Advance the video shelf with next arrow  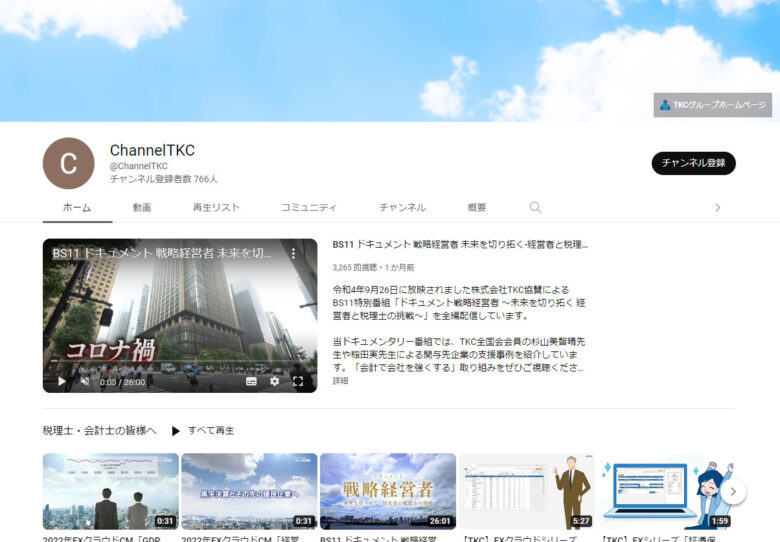coord(733,491)
